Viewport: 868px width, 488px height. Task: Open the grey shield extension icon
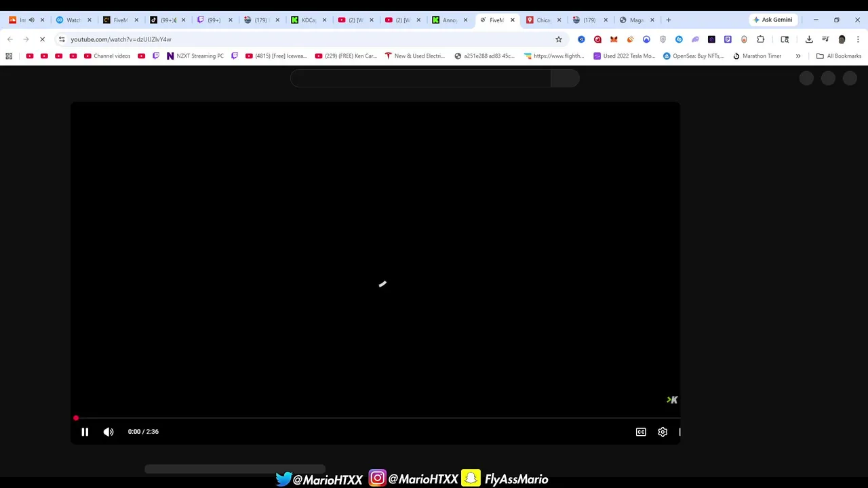coord(663,39)
